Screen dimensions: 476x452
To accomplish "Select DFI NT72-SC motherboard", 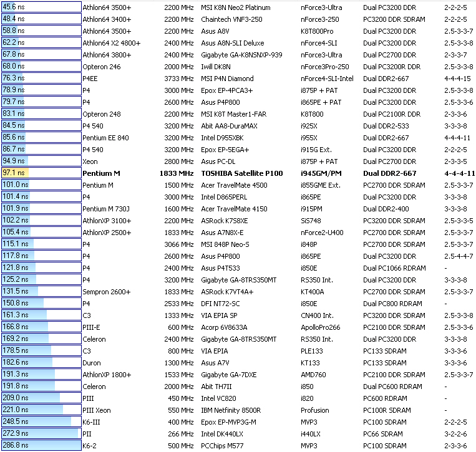I will (x=220, y=304).
